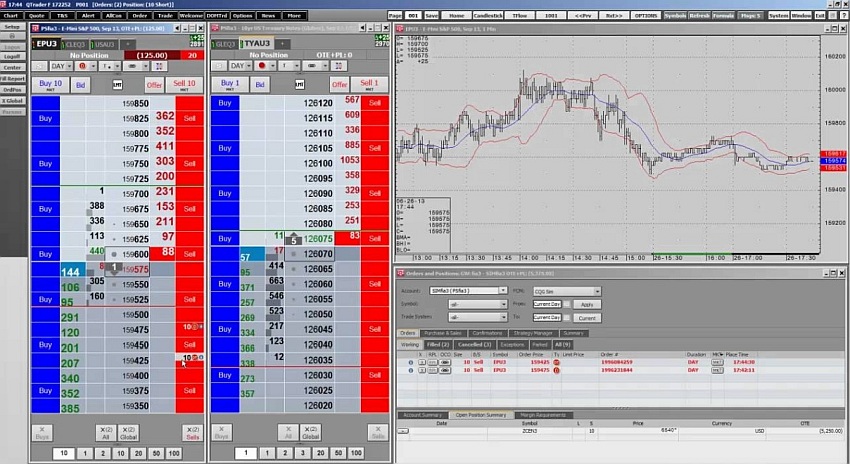850x464 pixels.
Task: Click quantity input field showing 1 in TYAU3 DOM
Action: (x=246, y=453)
